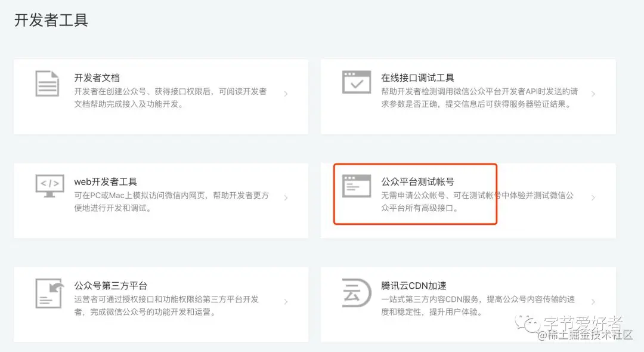Image resolution: width=644 pixels, height=352 pixels.
Task: Select the 开发者工具 page heading
Action: 51,20
